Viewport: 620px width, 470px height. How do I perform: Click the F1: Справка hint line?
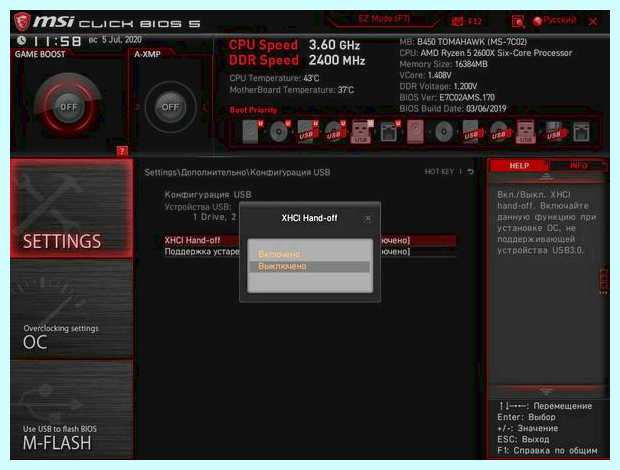pyautogui.click(x=547, y=450)
